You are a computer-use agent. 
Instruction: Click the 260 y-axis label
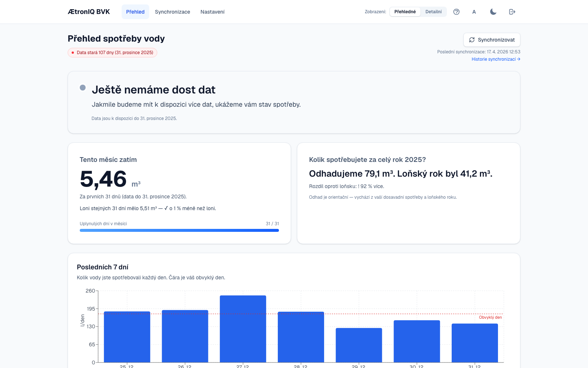[x=90, y=291]
